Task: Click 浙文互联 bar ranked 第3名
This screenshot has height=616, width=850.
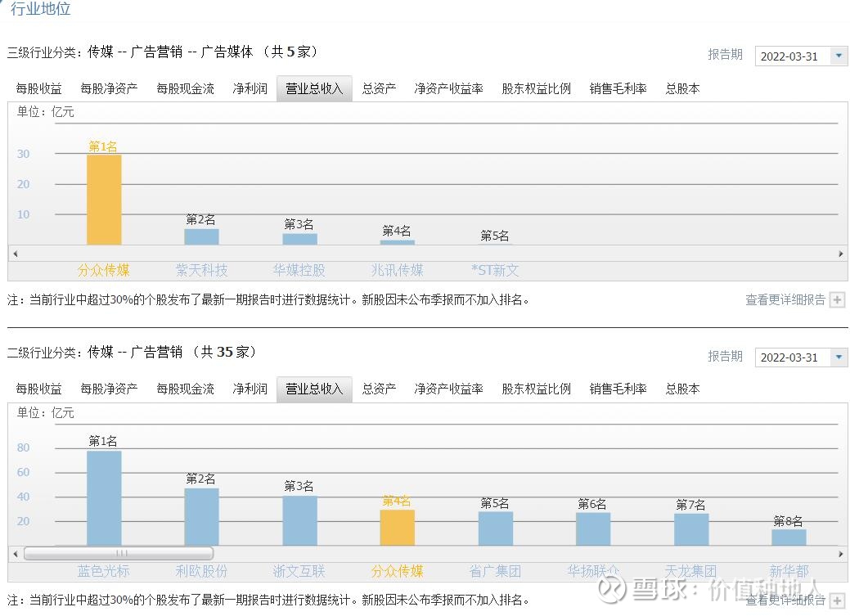Action: point(299,520)
